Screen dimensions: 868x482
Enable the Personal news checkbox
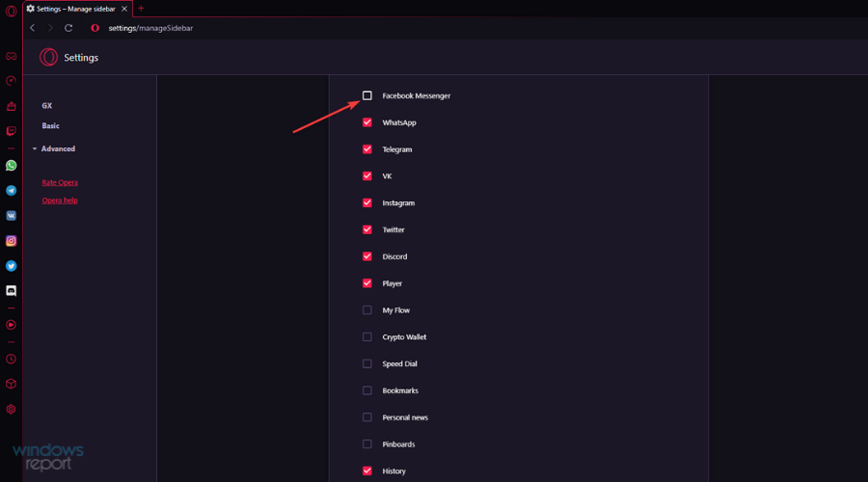click(x=367, y=417)
